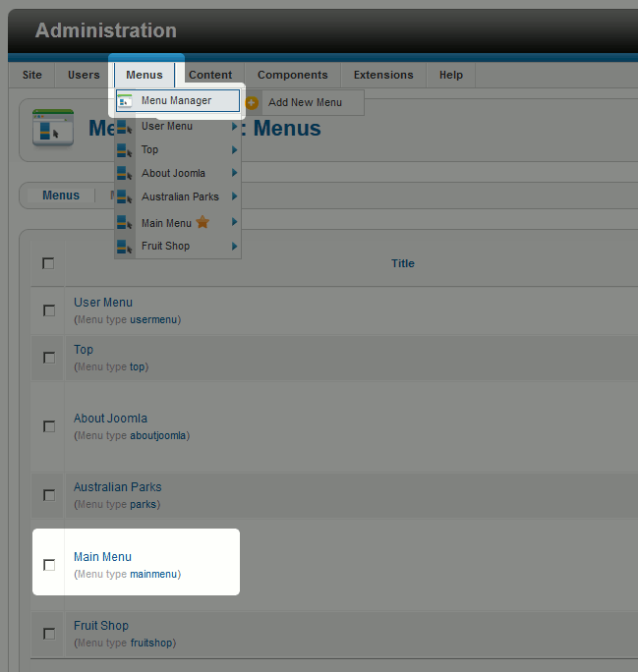Check the Top row checkbox
Image resolution: width=638 pixels, height=672 pixels.
pos(49,358)
